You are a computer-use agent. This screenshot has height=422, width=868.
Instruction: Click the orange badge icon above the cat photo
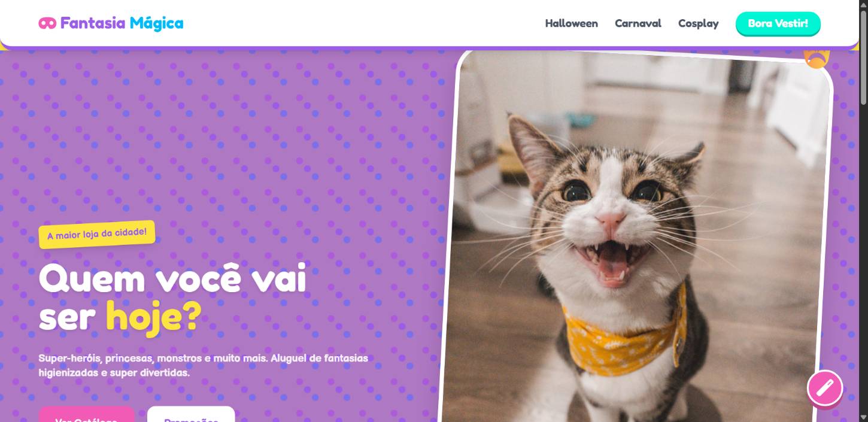point(817,58)
